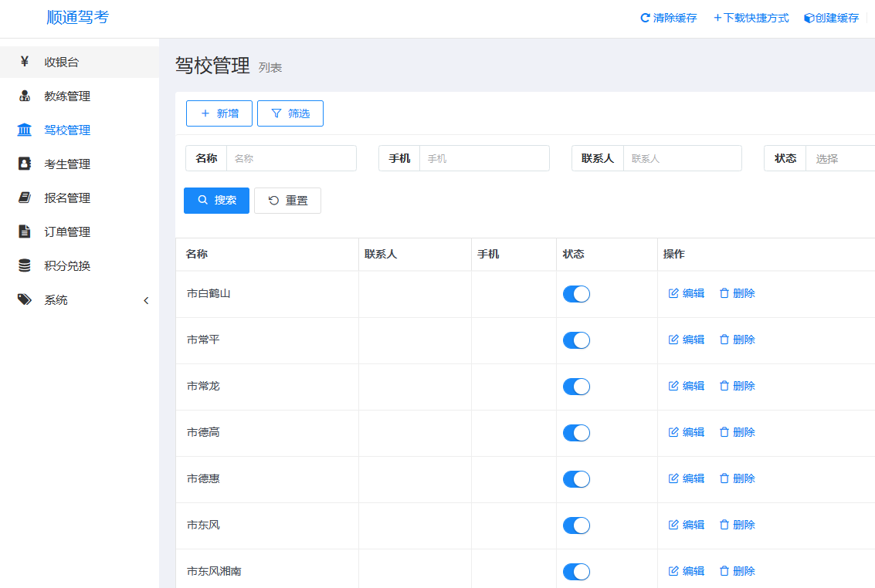Click the reset arrow icon in 重置 button
The image size is (875, 588).
pos(273,201)
